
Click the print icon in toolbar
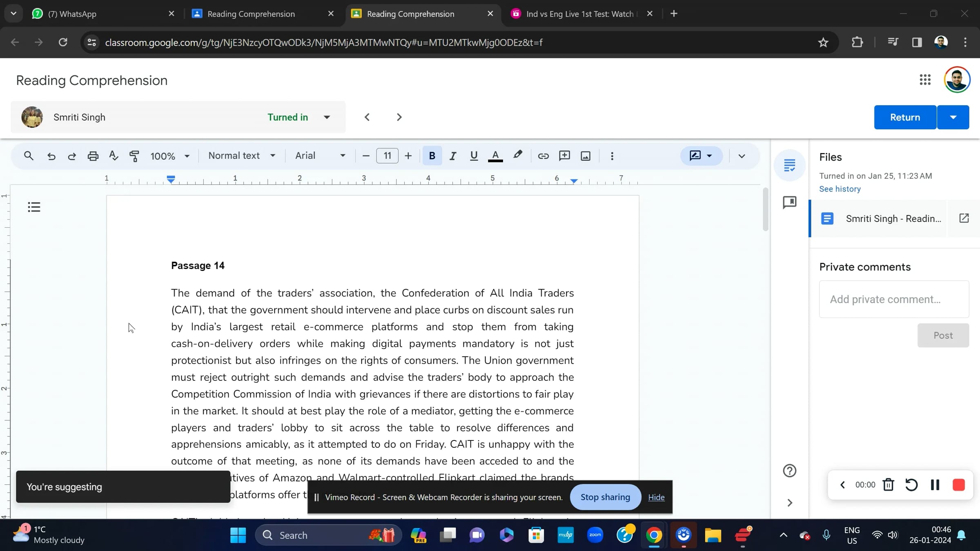click(93, 156)
